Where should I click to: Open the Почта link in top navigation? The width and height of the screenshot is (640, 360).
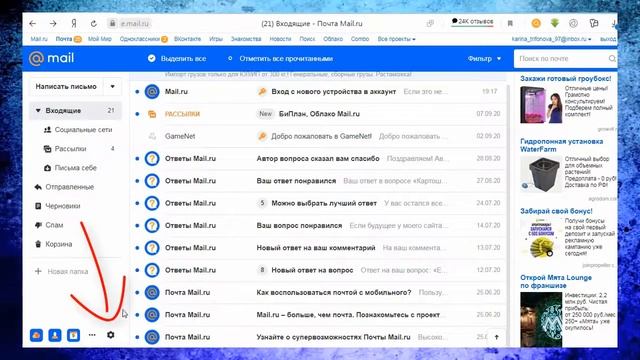click(x=64, y=39)
